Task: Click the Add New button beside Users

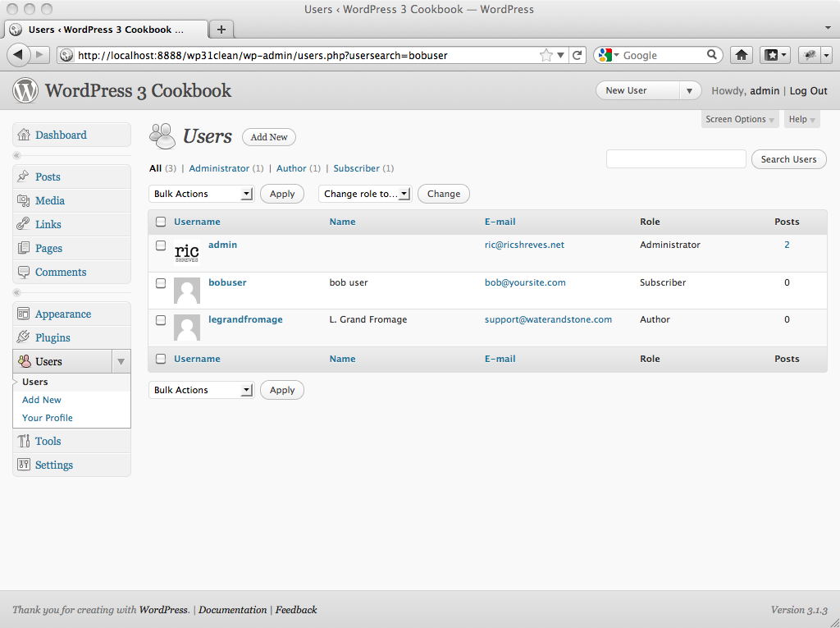Action: point(269,137)
